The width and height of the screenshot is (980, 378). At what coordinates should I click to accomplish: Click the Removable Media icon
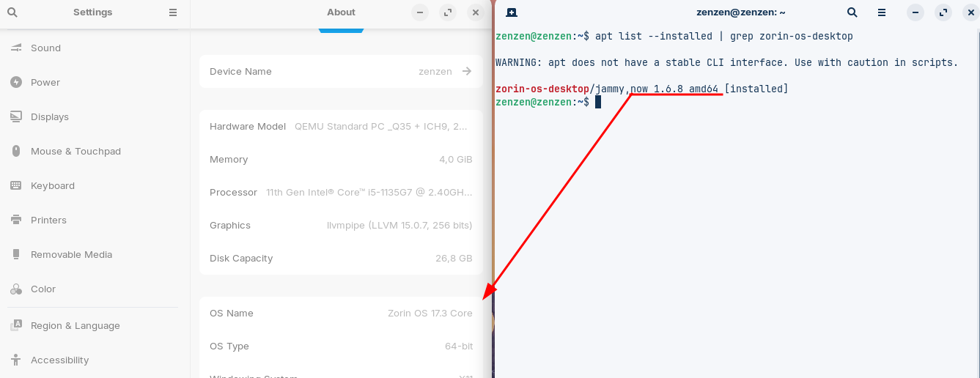[x=16, y=254]
